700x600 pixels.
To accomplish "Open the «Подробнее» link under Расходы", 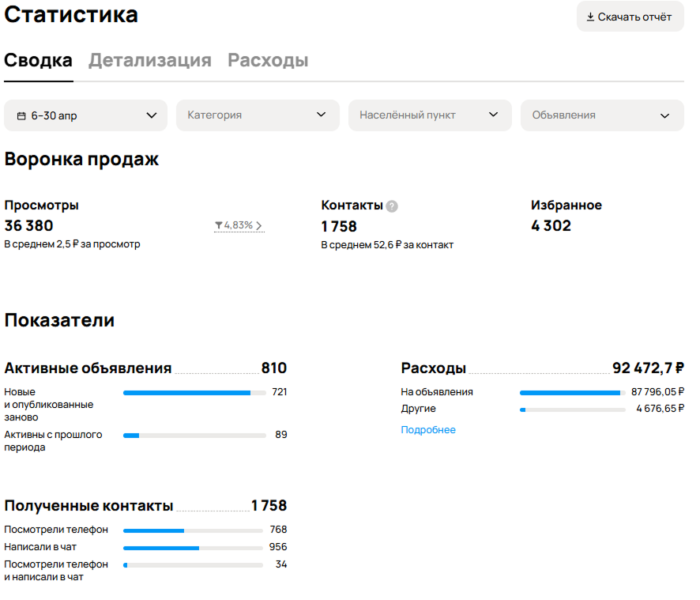I will point(427,428).
